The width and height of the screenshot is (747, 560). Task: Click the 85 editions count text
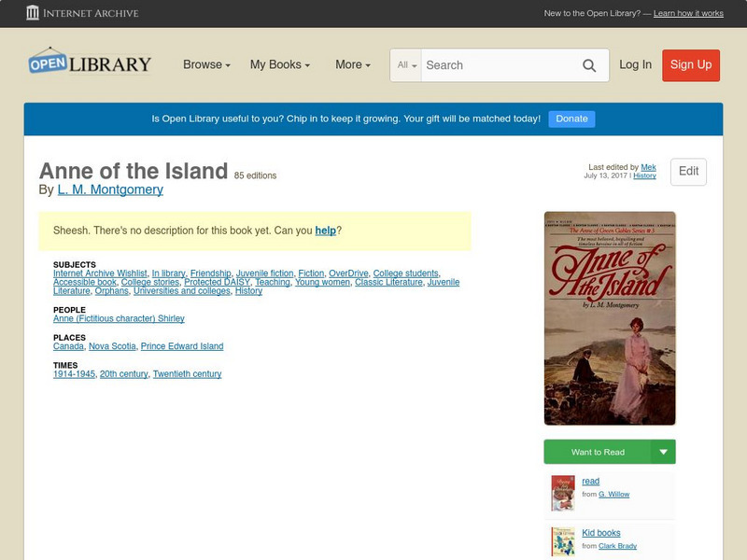coord(255,175)
